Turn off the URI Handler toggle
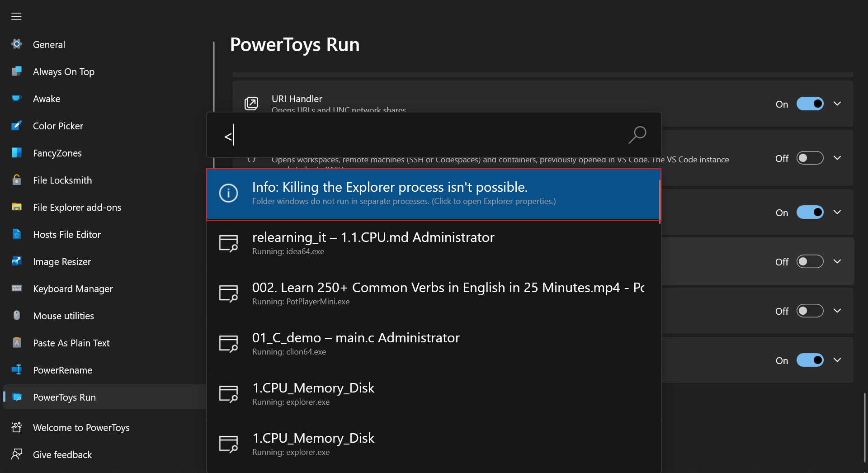The width and height of the screenshot is (868, 473). tap(810, 104)
